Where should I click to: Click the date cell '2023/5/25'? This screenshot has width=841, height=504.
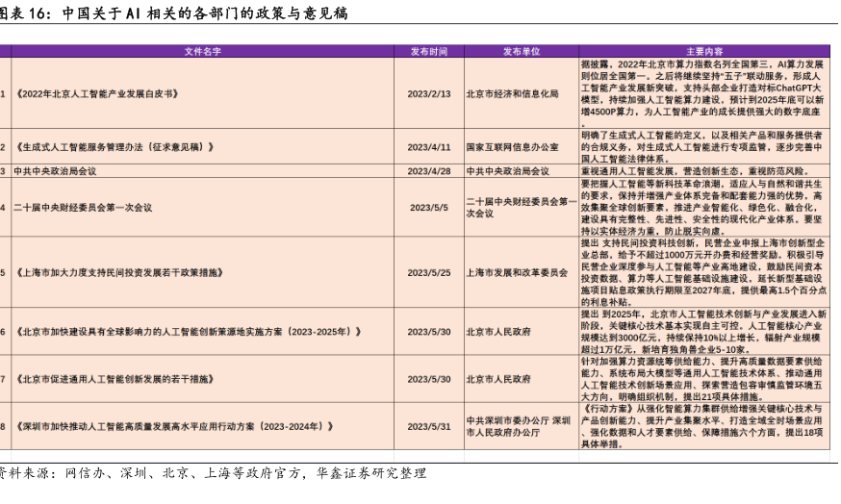[428, 273]
